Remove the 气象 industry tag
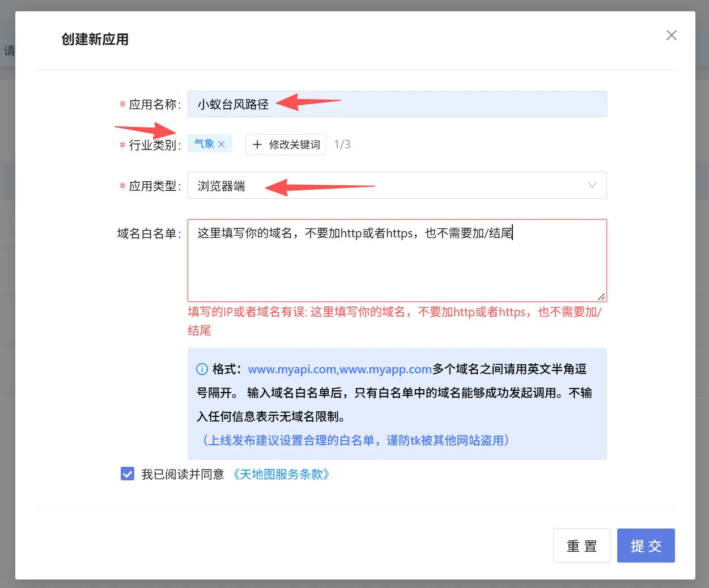 [222, 144]
